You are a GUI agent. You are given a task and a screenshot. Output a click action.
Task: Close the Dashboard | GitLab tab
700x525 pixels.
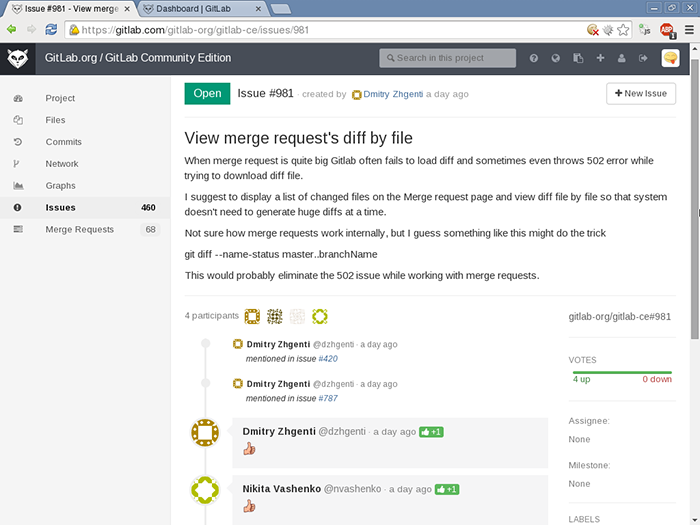(258, 9)
